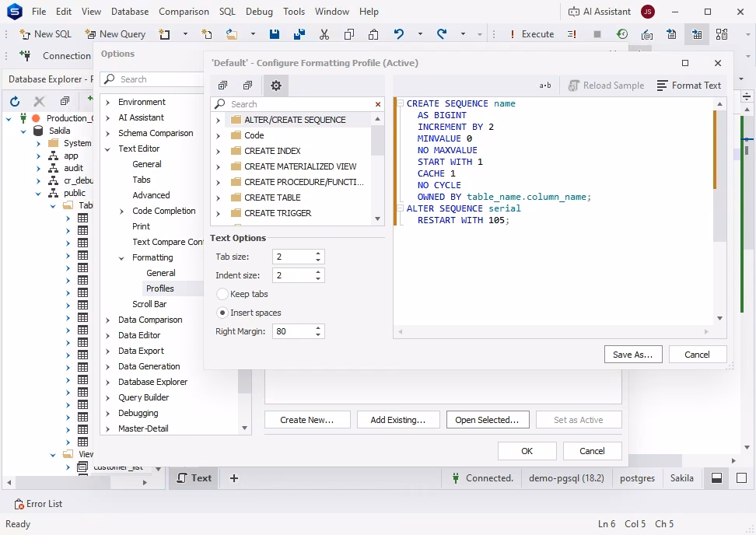Click the Cut scissors icon
This screenshot has height=535, width=756.
point(324,34)
